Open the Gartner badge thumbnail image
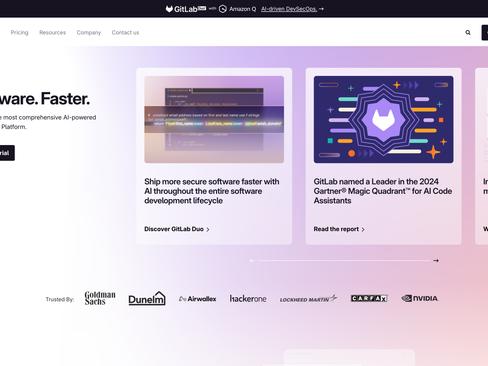488x366 pixels. pos(383,120)
